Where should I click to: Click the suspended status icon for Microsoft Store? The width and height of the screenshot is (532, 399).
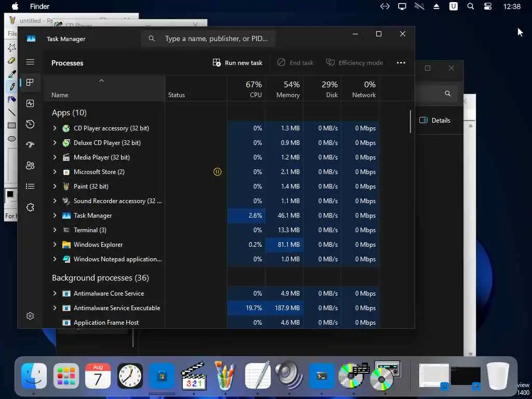coord(217,172)
